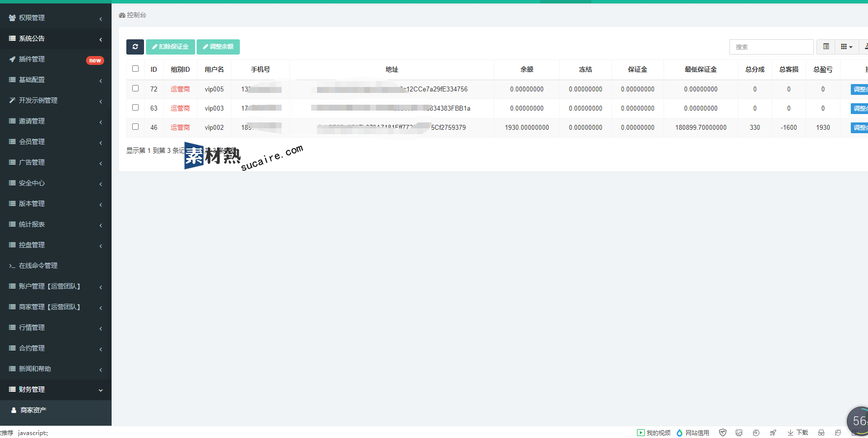Expand 会员管理 chevron arrow

point(101,143)
